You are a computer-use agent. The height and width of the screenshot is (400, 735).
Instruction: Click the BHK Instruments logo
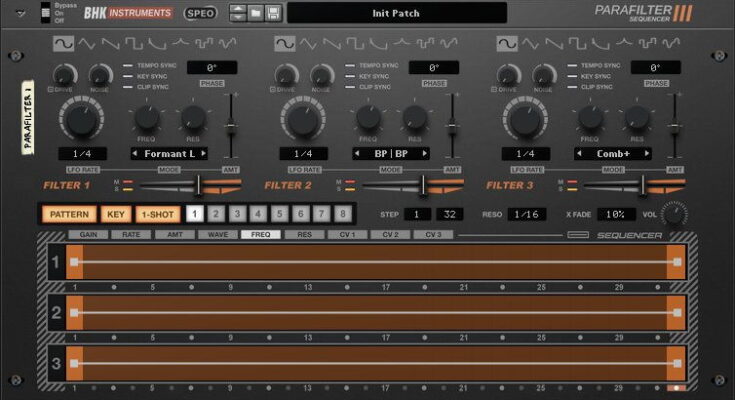129,14
